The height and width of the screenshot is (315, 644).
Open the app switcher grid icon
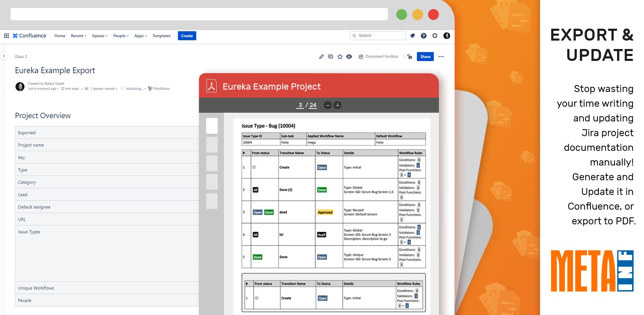coord(6,36)
